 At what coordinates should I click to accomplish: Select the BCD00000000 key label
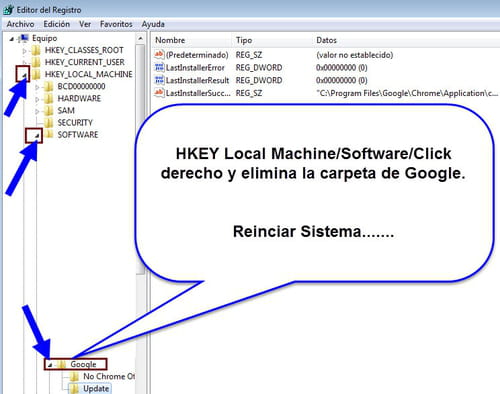coord(81,86)
